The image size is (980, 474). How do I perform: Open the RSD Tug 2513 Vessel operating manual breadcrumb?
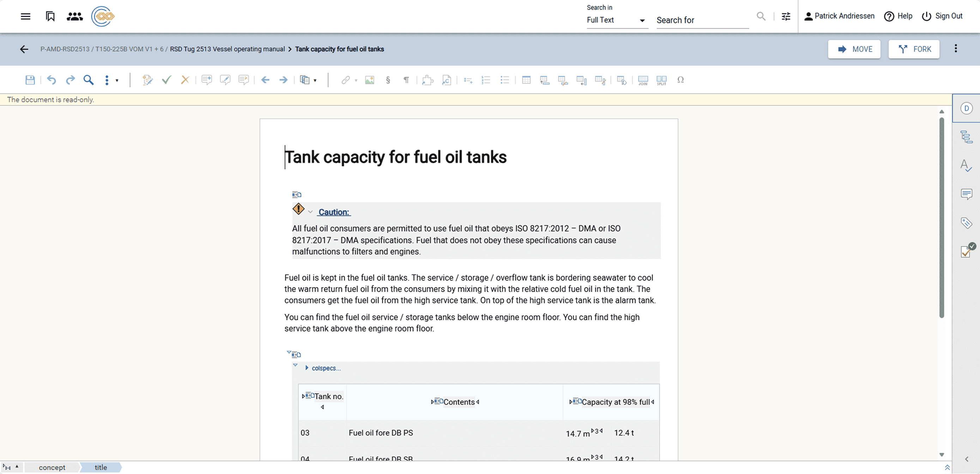[227, 49]
